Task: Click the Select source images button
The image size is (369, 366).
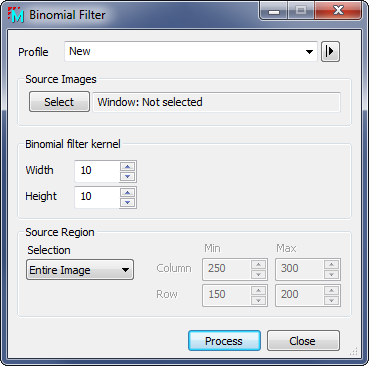Action: click(x=59, y=102)
